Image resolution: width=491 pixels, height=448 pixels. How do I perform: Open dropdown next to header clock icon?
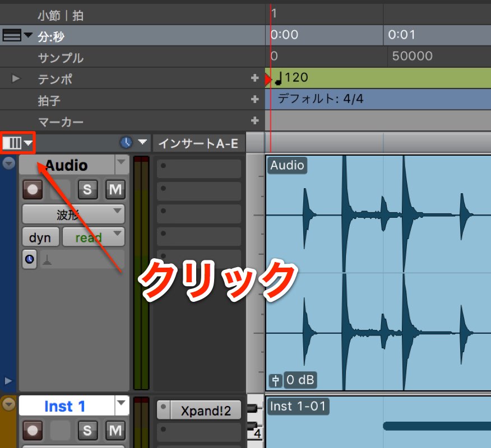[x=142, y=142]
